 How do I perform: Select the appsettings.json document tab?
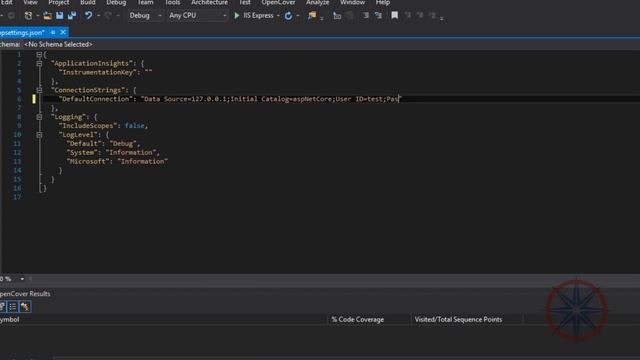(x=22, y=32)
